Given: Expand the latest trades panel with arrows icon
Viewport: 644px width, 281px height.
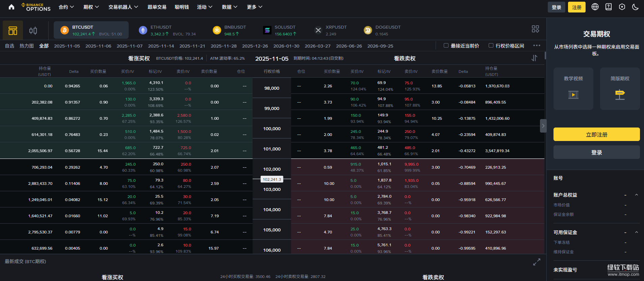Looking at the screenshot, I should 537,262.
